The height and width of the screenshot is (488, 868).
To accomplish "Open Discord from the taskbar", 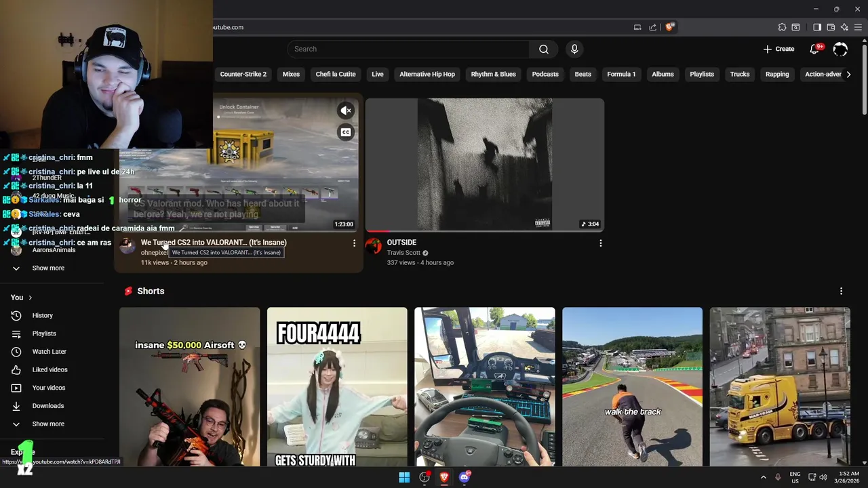I will (465, 477).
